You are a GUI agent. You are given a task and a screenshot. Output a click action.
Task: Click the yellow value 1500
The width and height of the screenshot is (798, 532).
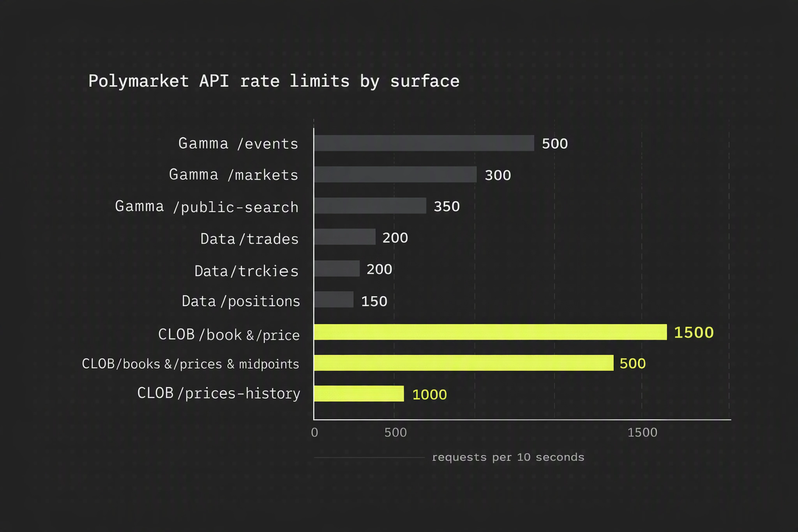point(694,333)
